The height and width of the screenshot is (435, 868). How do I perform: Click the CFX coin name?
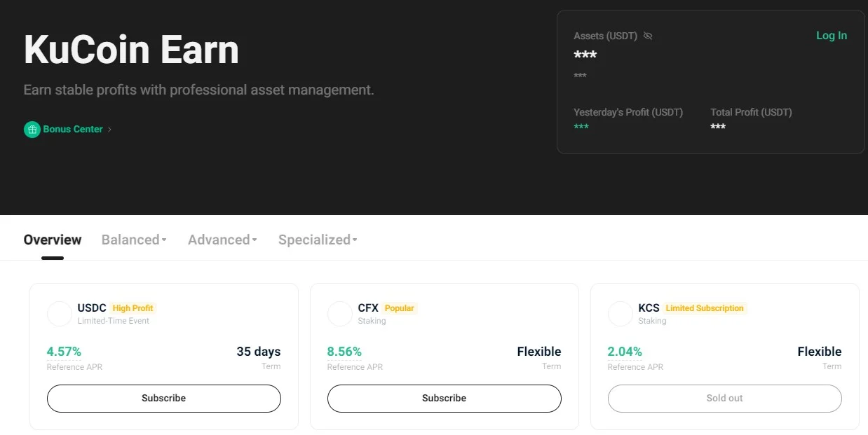point(368,308)
